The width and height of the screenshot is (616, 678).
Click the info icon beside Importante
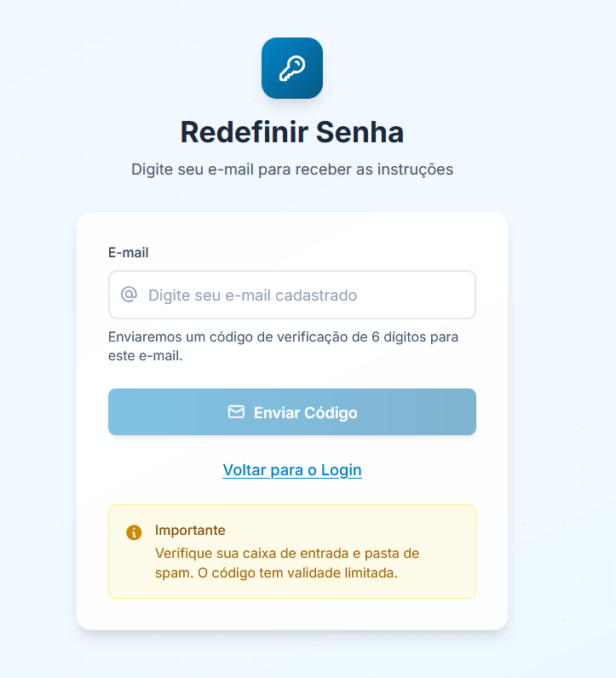[134, 532]
